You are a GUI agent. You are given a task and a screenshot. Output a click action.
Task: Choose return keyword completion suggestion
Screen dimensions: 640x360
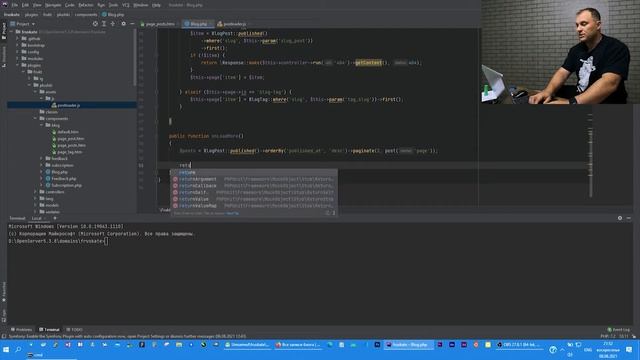click(254, 172)
